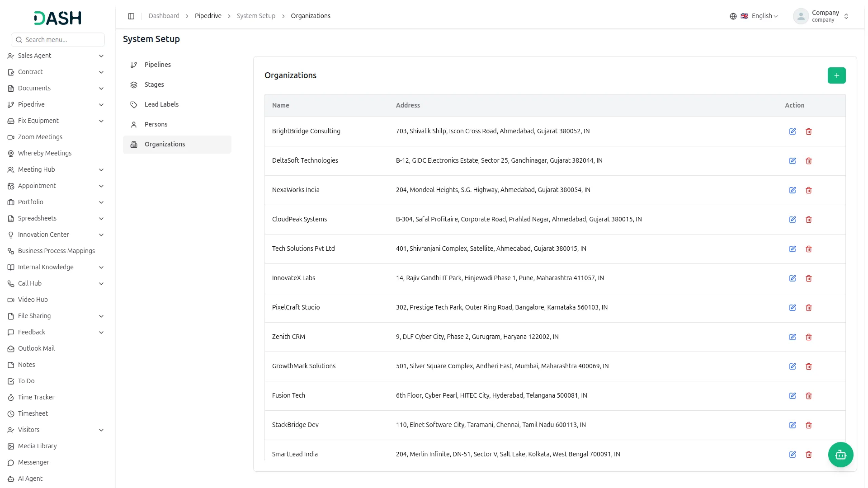Delete the SmartLead India organization

[x=809, y=455]
